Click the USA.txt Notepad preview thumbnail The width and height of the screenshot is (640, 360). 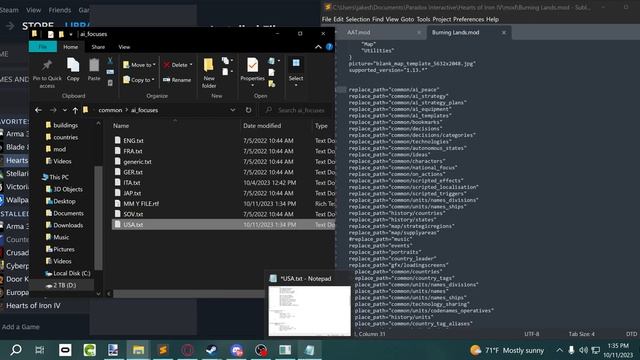(x=309, y=311)
